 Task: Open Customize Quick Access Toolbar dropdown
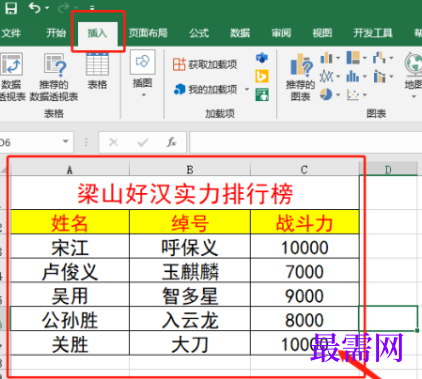point(92,7)
